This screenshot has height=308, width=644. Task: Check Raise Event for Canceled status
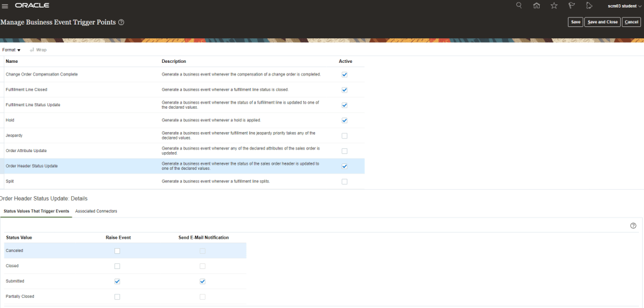117,251
